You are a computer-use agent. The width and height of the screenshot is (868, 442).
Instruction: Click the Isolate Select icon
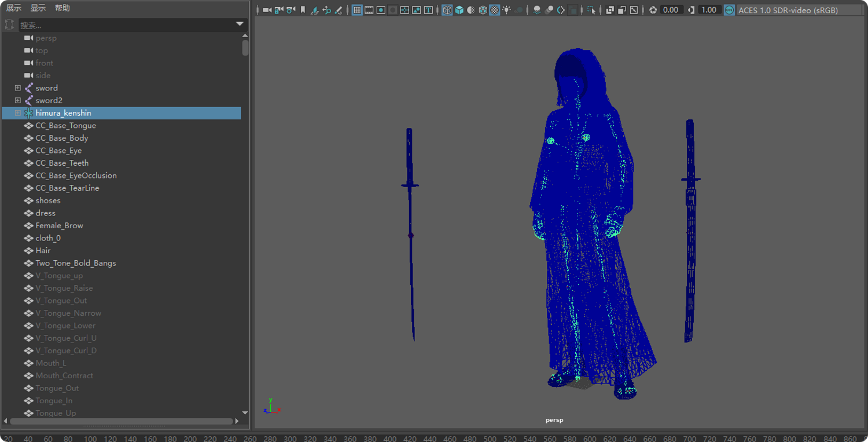[591, 10]
